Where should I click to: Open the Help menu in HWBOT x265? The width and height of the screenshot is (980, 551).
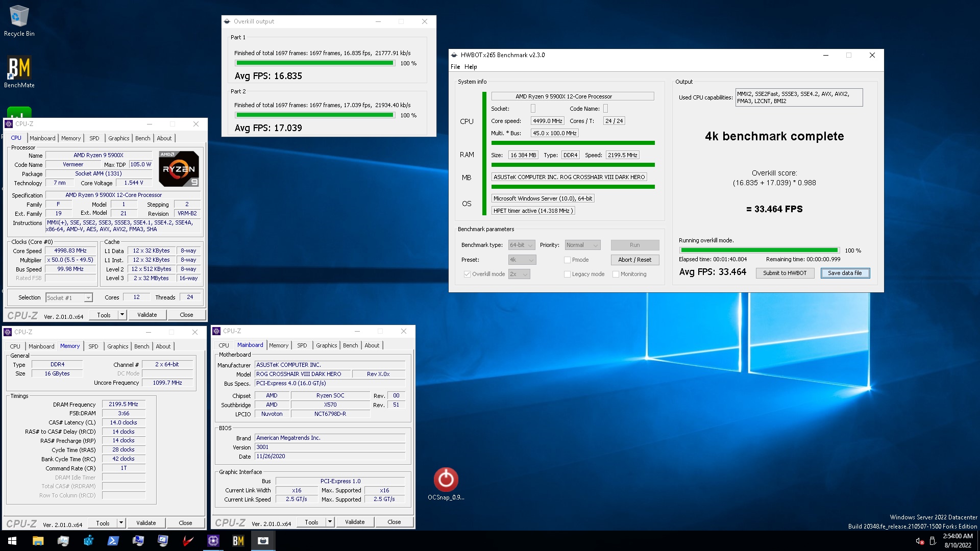[x=471, y=67]
